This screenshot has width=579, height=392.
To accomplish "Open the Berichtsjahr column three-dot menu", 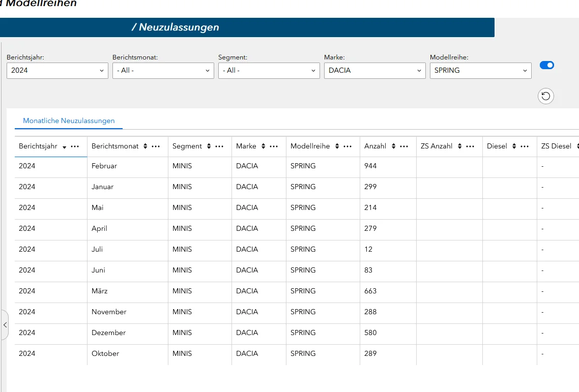I will (75, 146).
